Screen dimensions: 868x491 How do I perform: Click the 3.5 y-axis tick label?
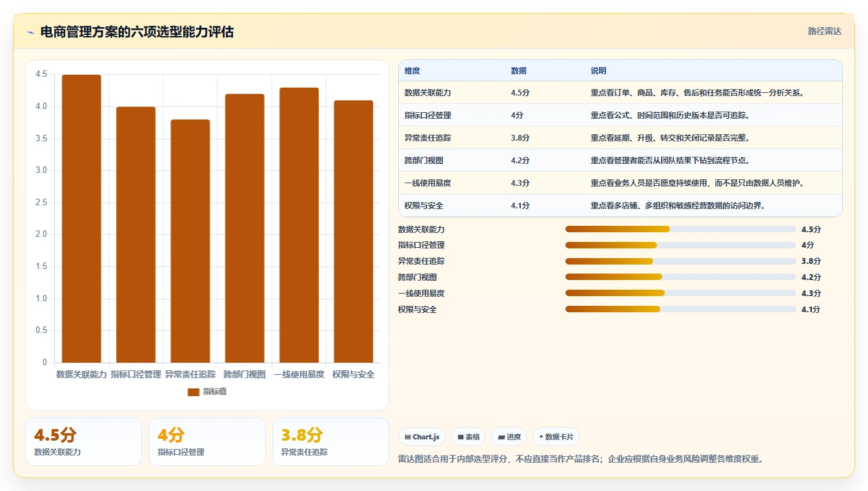[x=41, y=139]
